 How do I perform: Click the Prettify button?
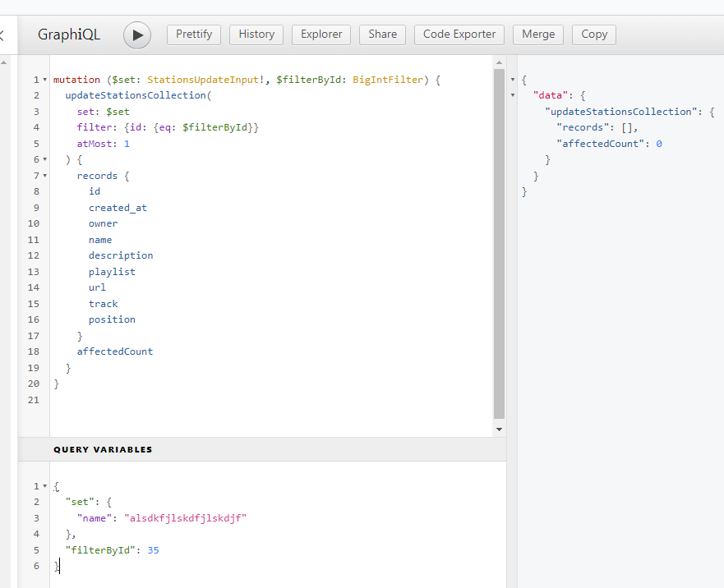[194, 34]
